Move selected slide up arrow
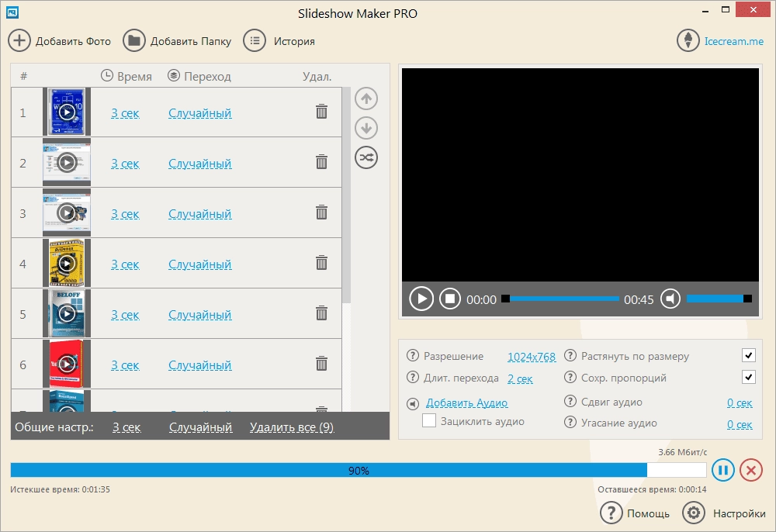 click(366, 99)
